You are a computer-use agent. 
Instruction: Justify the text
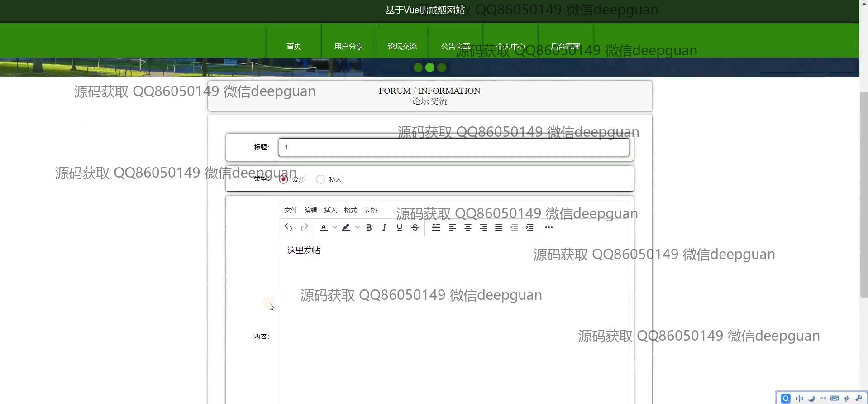[x=499, y=227]
